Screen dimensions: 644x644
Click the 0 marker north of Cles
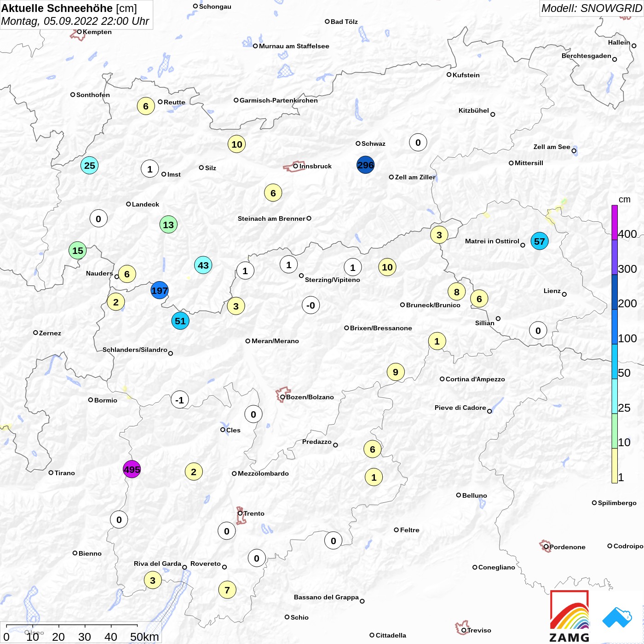pyautogui.click(x=253, y=414)
